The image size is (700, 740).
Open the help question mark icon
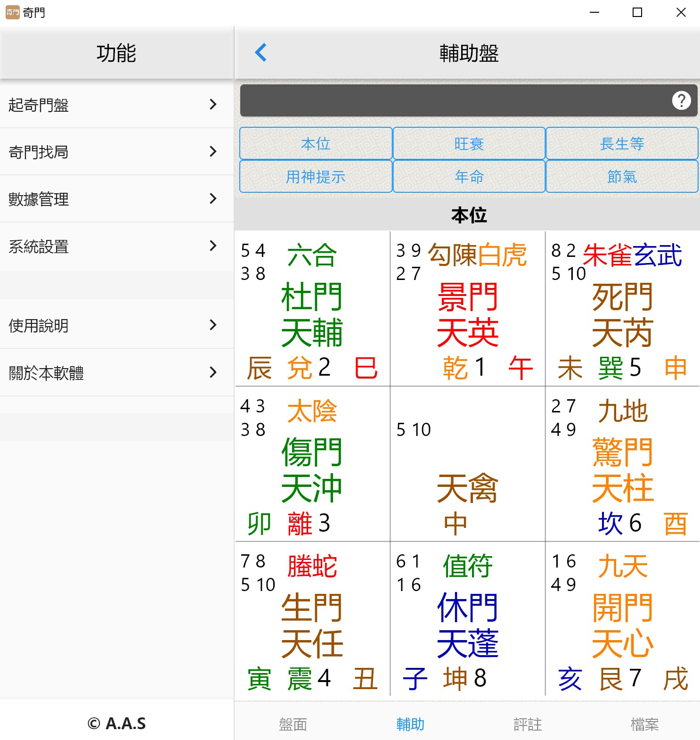tap(681, 100)
